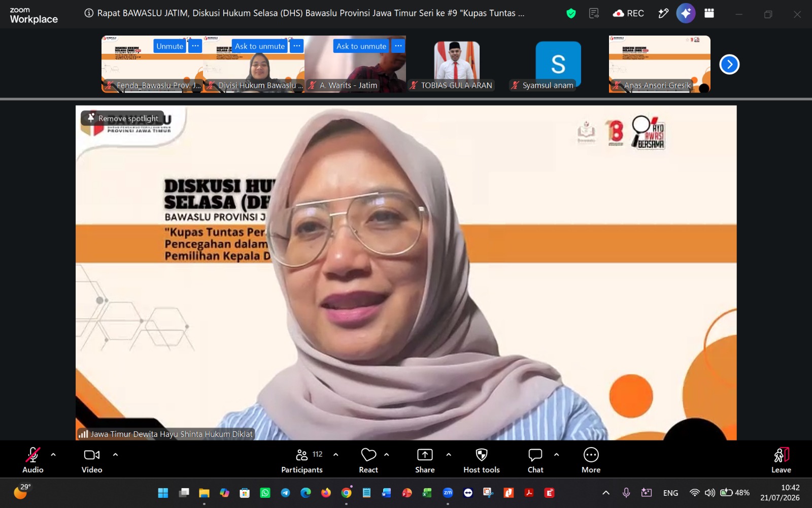This screenshot has width=812, height=508.
Task: Expand the video options caret
Action: pos(115,455)
